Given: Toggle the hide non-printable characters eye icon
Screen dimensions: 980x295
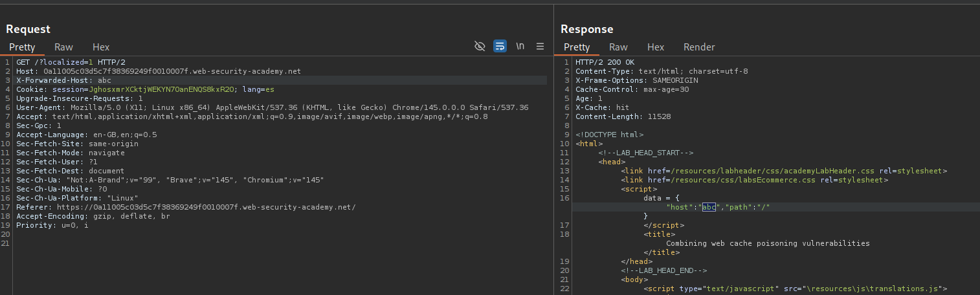Looking at the screenshot, I should tap(480, 46).
